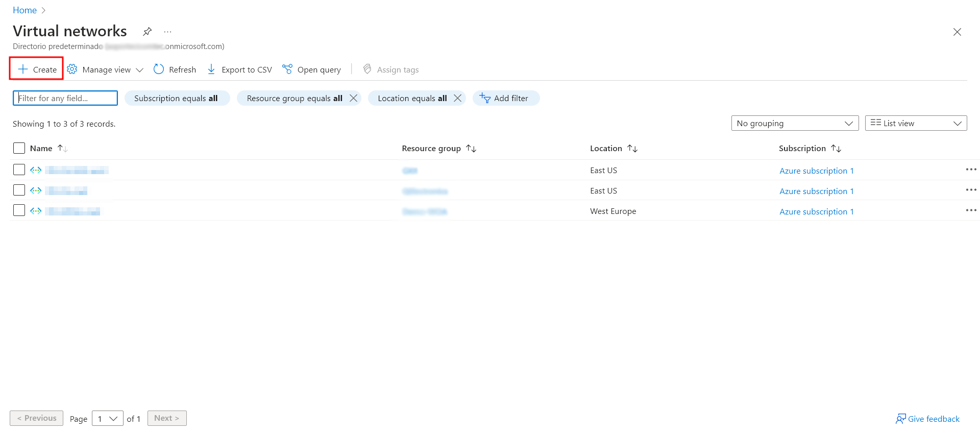980x433 pixels.
Task: Export the list to CSV
Action: pos(239,69)
